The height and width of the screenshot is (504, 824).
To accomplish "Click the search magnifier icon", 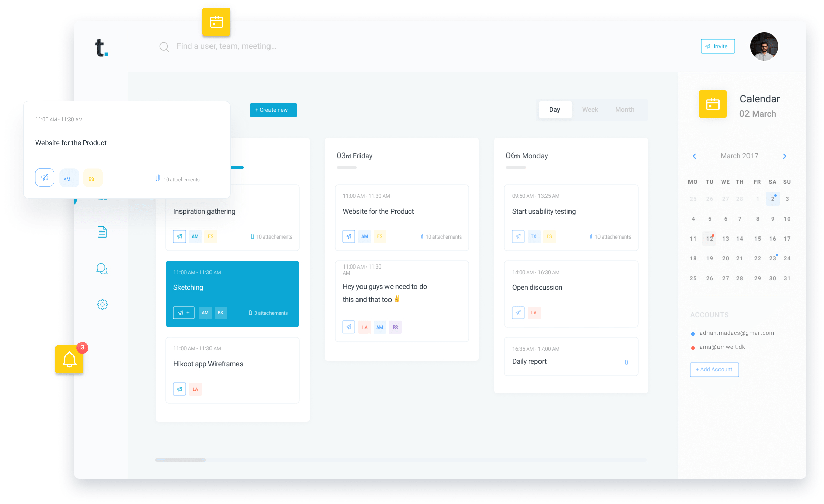I will (164, 47).
